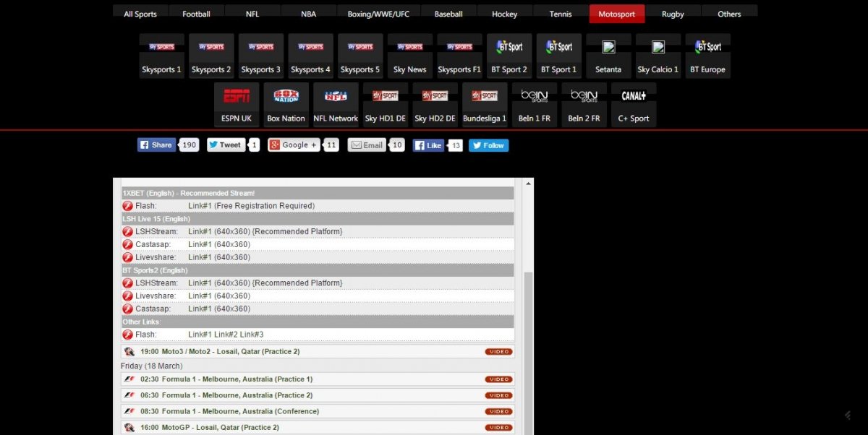Screen dimensions: 868x435
Task: Switch to the Baseball tab
Action: 448,14
